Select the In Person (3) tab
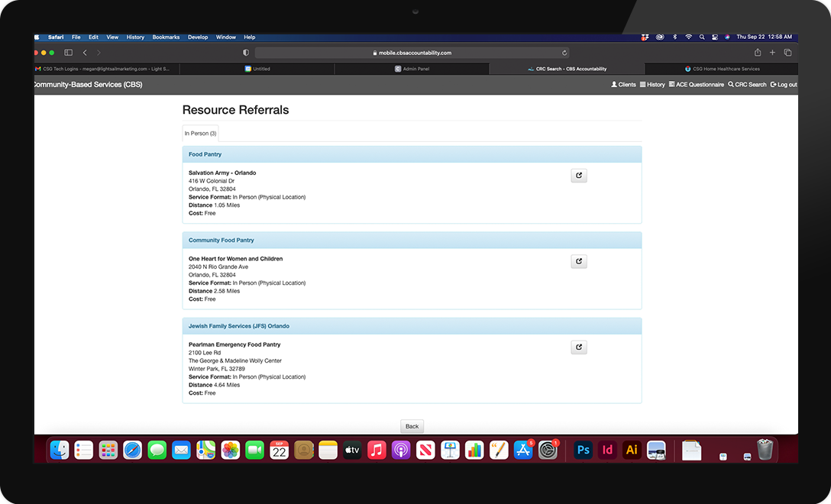Image resolution: width=831 pixels, height=504 pixels. coord(200,134)
